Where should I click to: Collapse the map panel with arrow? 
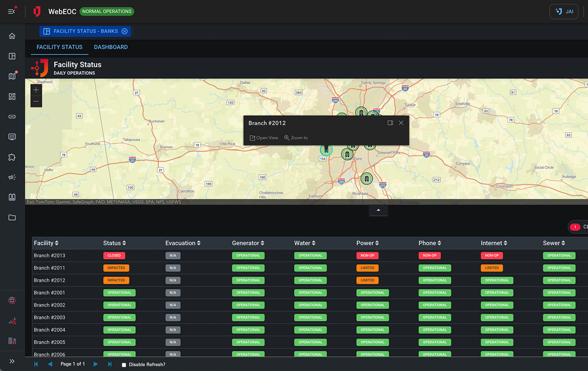click(x=378, y=210)
